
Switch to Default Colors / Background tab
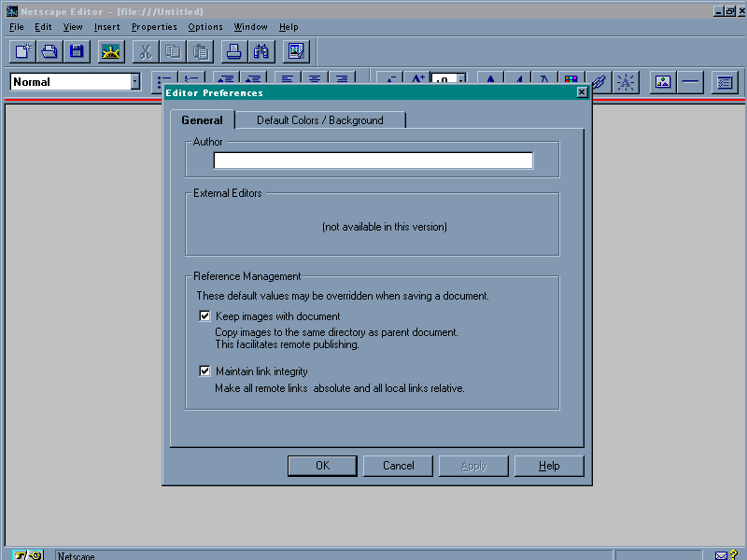[319, 120]
